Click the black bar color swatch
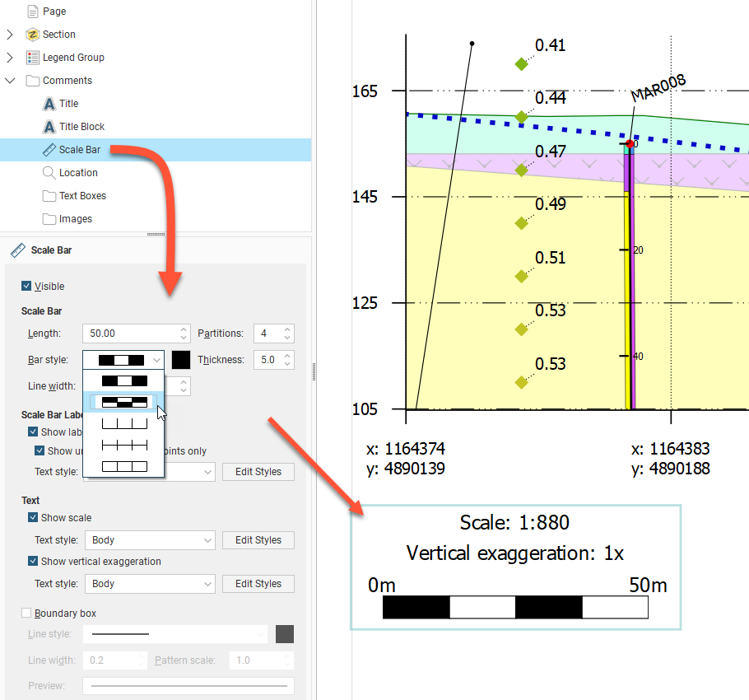 click(x=181, y=360)
